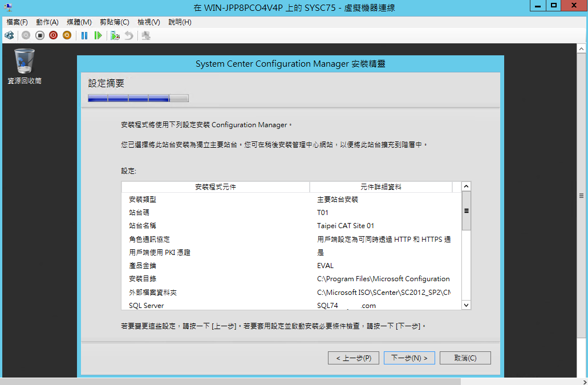588x385 pixels.
Task: Click the C:\Program Files\Microsoft Configuration path value
Action: pyautogui.click(x=383, y=279)
